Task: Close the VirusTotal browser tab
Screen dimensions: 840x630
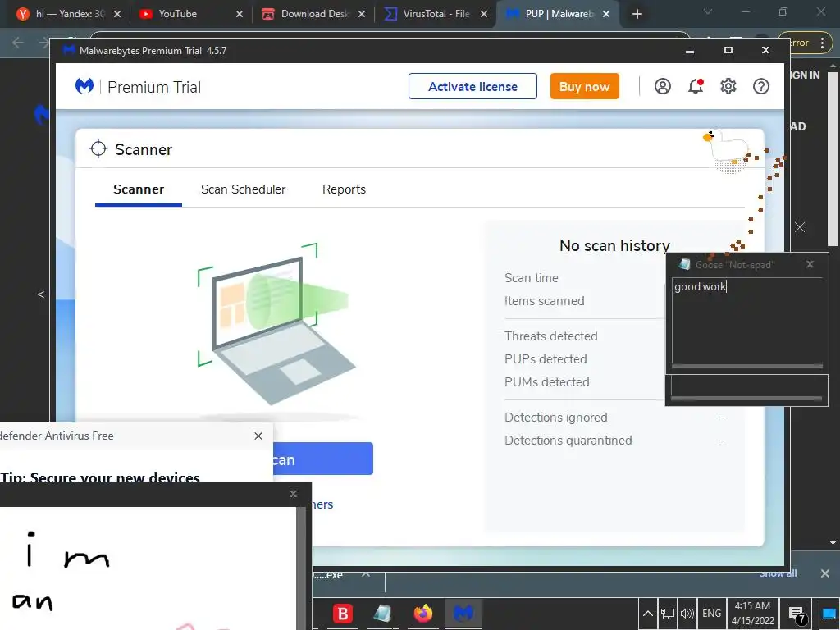Action: tap(484, 14)
